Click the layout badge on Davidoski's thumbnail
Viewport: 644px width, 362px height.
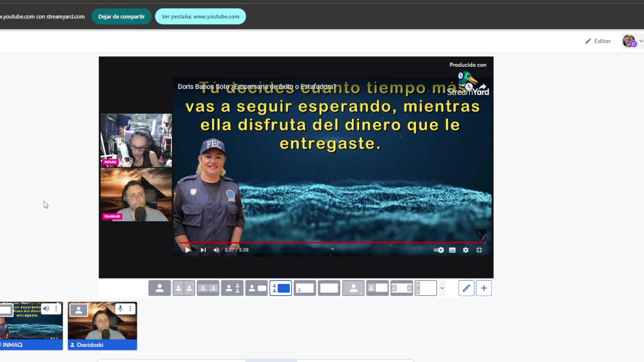(x=78, y=310)
